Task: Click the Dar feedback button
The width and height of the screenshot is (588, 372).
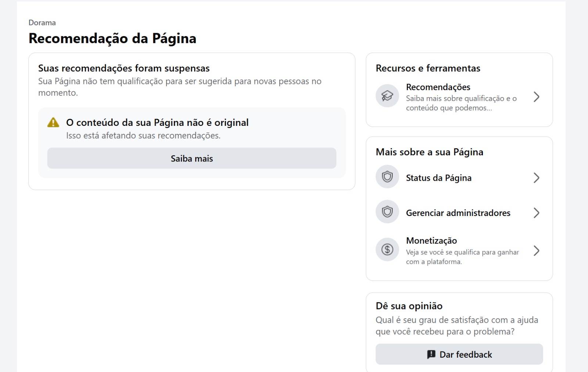Action: coord(459,354)
